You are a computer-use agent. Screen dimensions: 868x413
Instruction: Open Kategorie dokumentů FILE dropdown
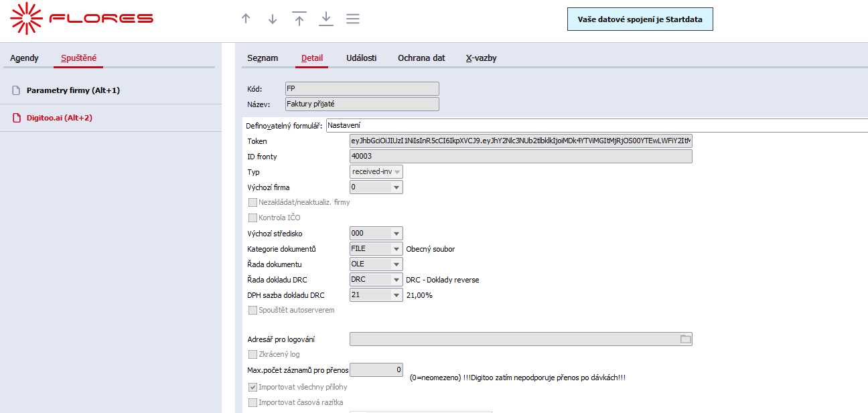click(x=397, y=249)
